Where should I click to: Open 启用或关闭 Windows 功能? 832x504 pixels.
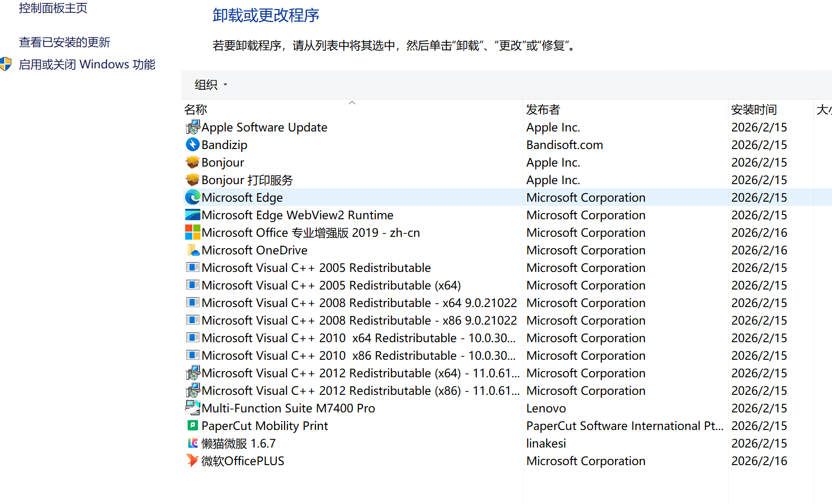(87, 64)
